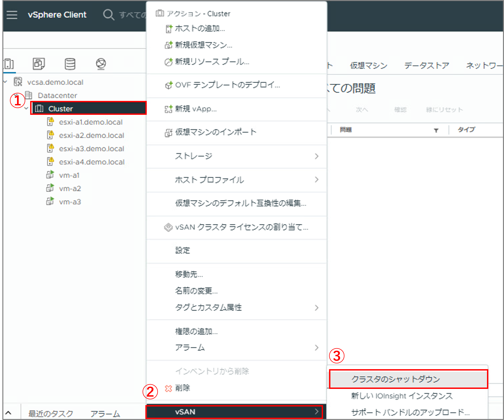Click the 確認 button
The height and width of the screenshot is (420, 504).
point(400,110)
